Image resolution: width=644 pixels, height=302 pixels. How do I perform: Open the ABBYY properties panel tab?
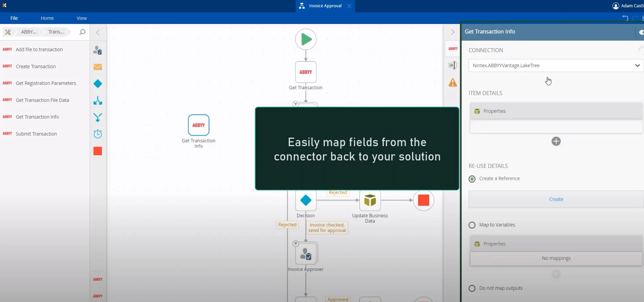pos(453,49)
